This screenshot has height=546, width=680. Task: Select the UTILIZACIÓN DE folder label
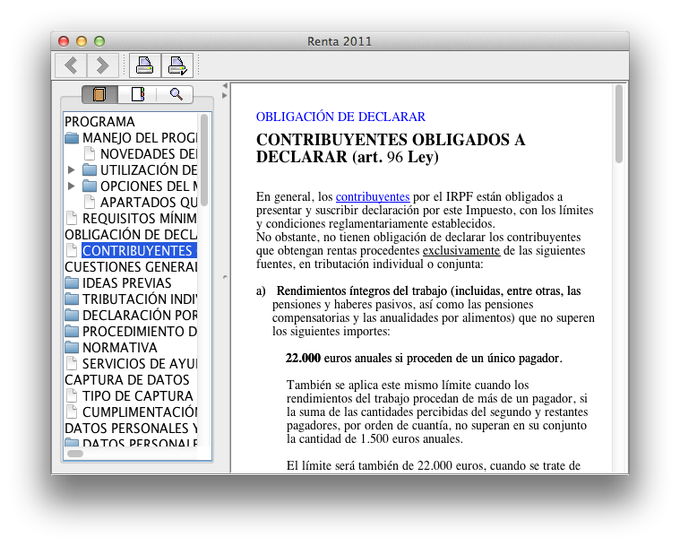point(149,170)
